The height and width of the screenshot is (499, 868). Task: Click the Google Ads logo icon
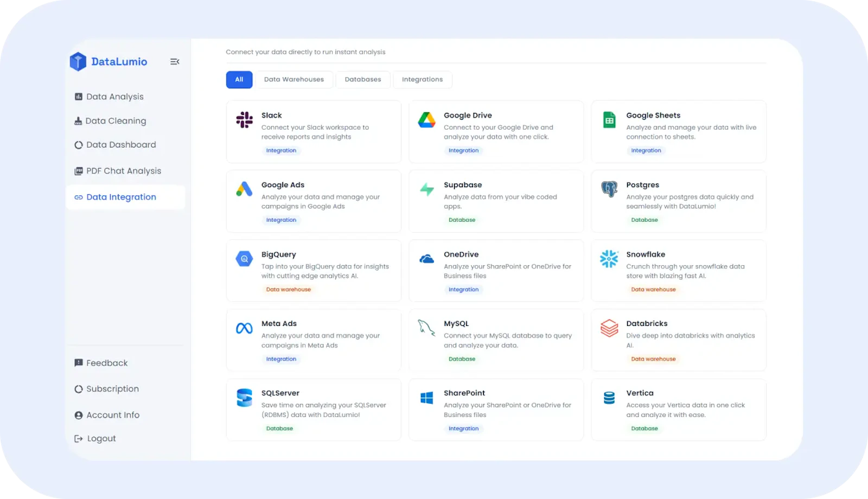(245, 189)
